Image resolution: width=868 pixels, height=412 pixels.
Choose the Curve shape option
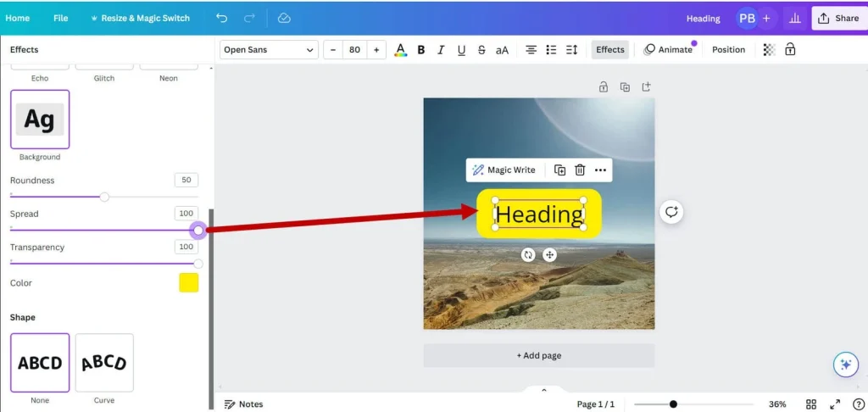point(104,363)
